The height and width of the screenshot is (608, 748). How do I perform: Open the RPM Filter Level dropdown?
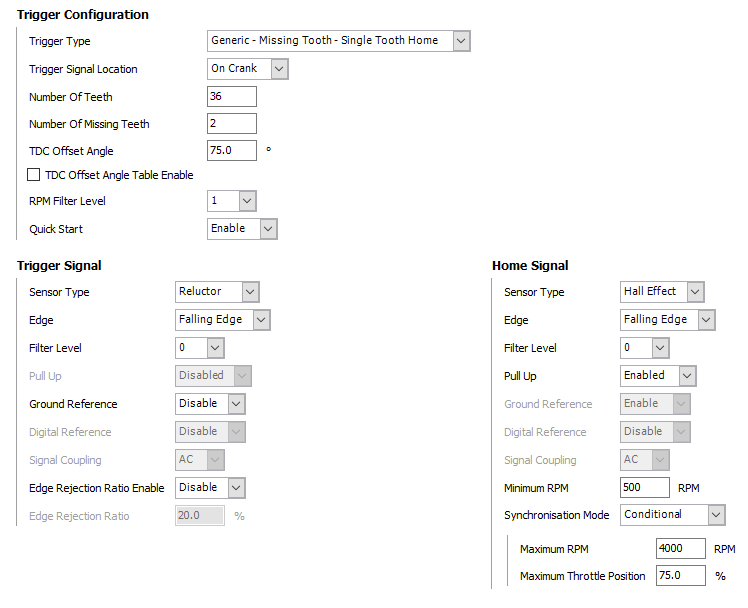coord(232,201)
